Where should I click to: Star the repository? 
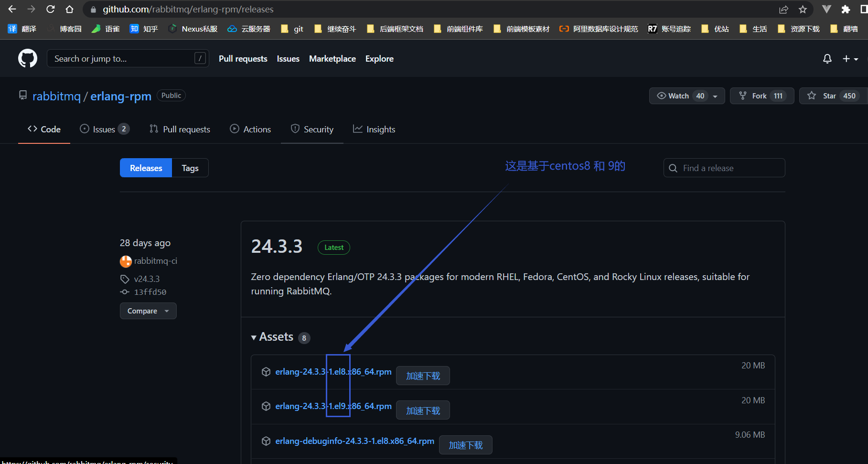pyautogui.click(x=833, y=96)
